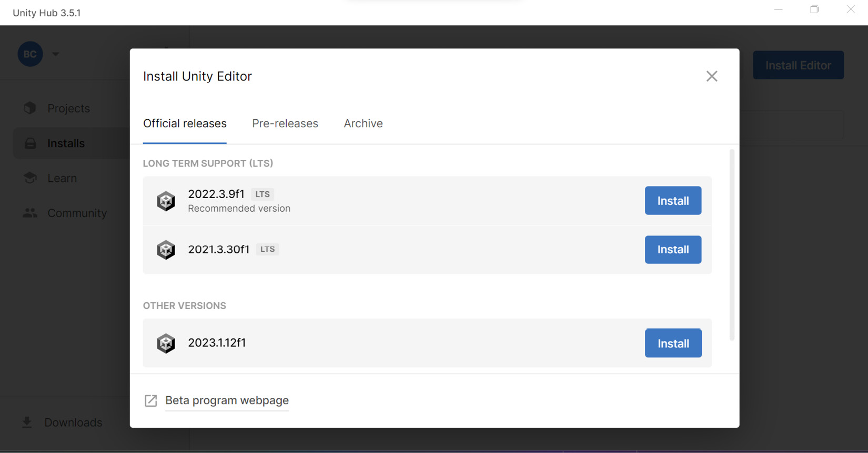868x453 pixels.
Task: Click the Long Term Support (LTS) heading
Action: (208, 163)
